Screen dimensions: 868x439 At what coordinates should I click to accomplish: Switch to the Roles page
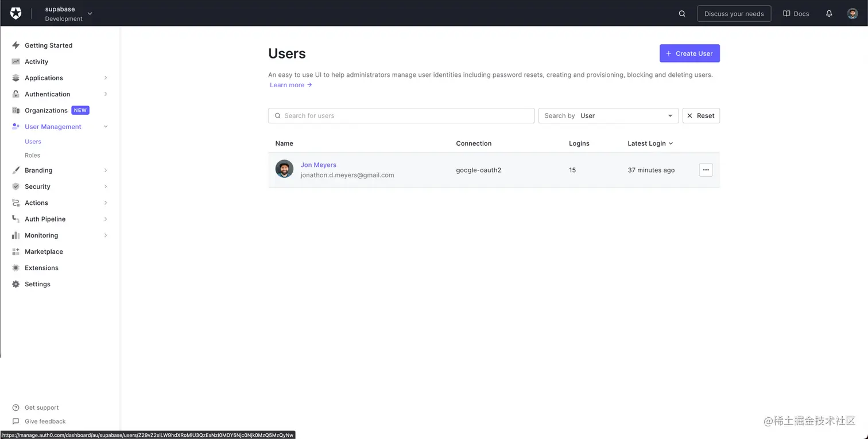point(33,155)
